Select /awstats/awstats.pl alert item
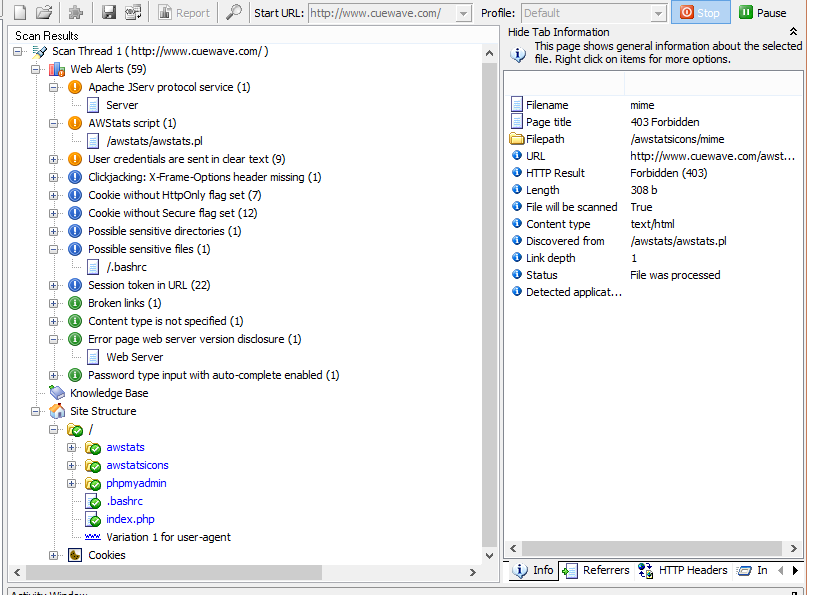This screenshot has height=595, width=823. coord(154,141)
